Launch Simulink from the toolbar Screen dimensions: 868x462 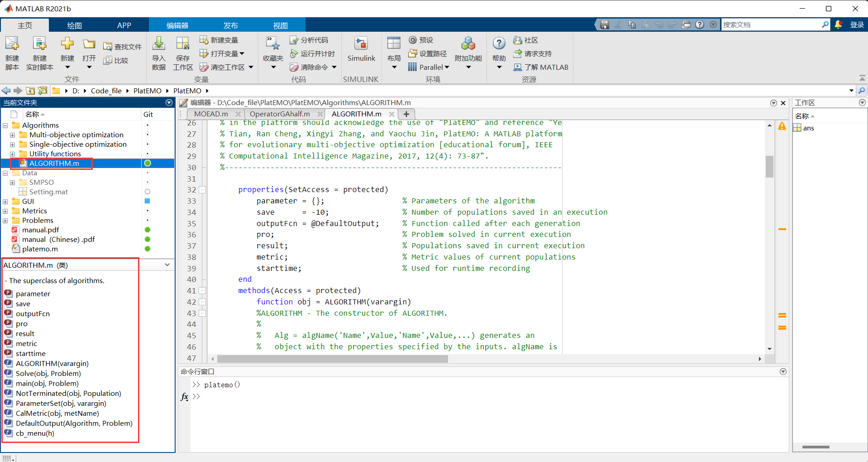pos(361,49)
